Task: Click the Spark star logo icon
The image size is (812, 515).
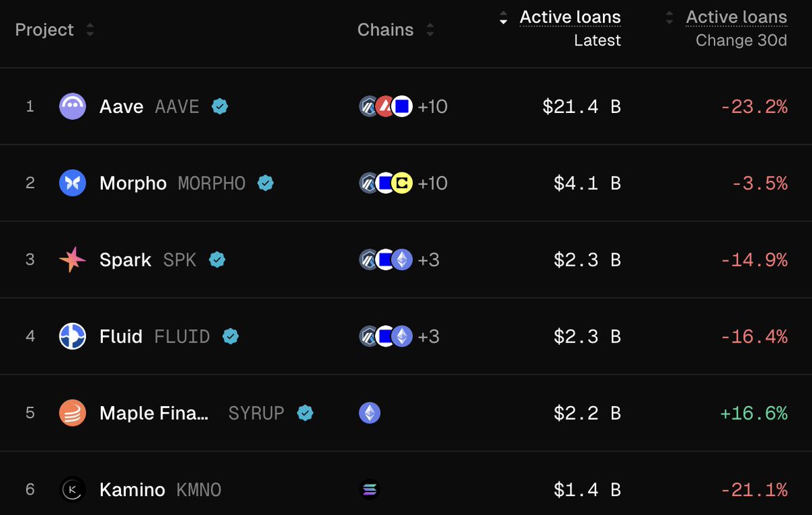Action: 72,260
